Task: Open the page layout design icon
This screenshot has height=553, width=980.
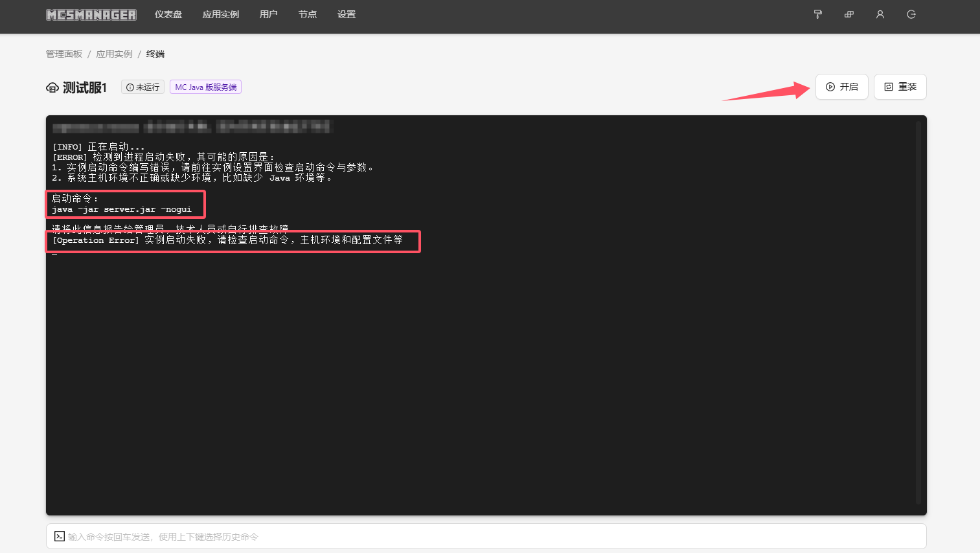Action: 849,14
